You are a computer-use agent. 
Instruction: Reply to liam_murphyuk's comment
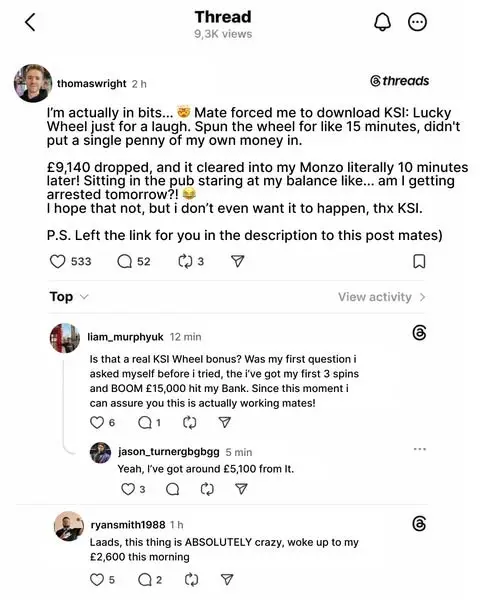(145, 422)
